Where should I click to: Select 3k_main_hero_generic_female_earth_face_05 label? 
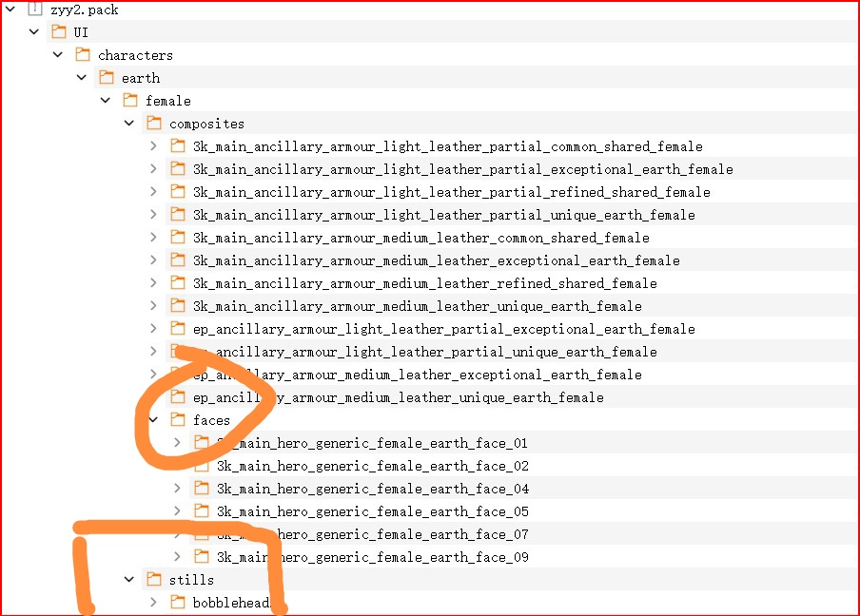click(372, 511)
